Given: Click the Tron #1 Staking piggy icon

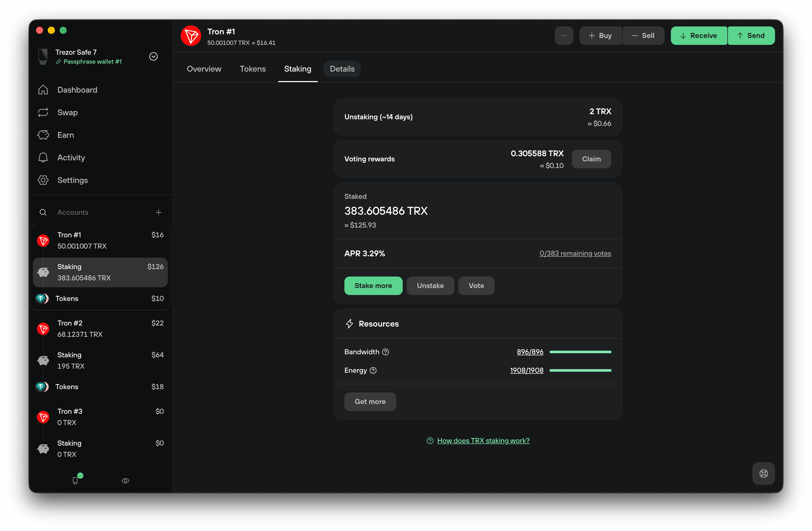Looking at the screenshot, I should point(43,272).
